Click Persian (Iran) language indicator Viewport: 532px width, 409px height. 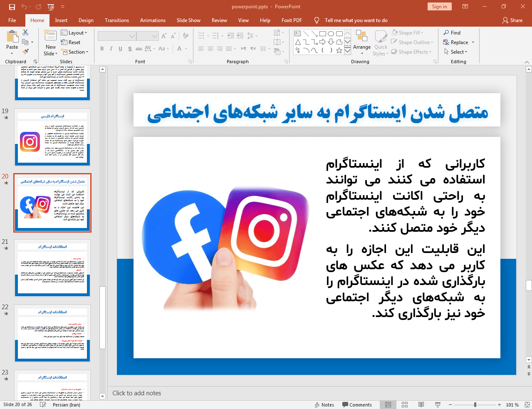point(67,404)
